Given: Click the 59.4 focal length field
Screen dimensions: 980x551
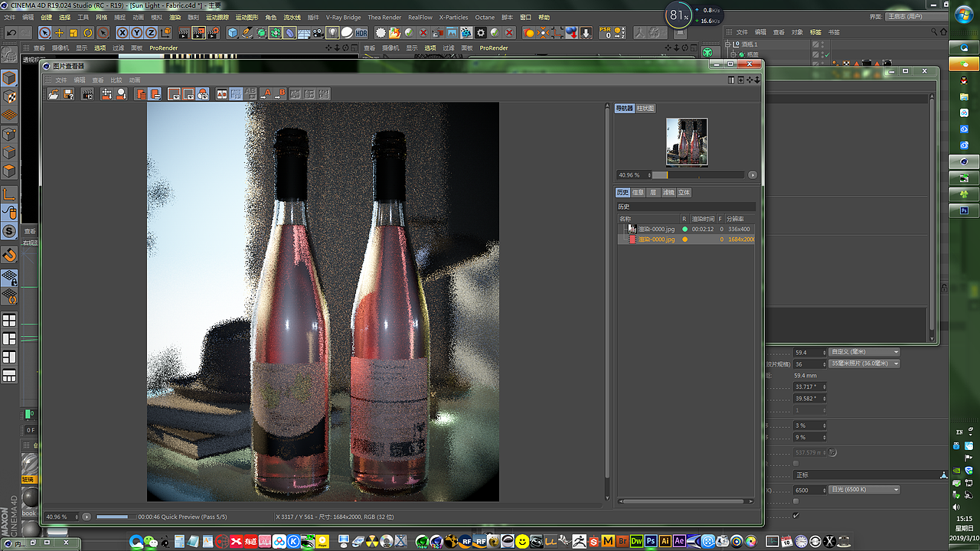Looking at the screenshot, I should (810, 352).
